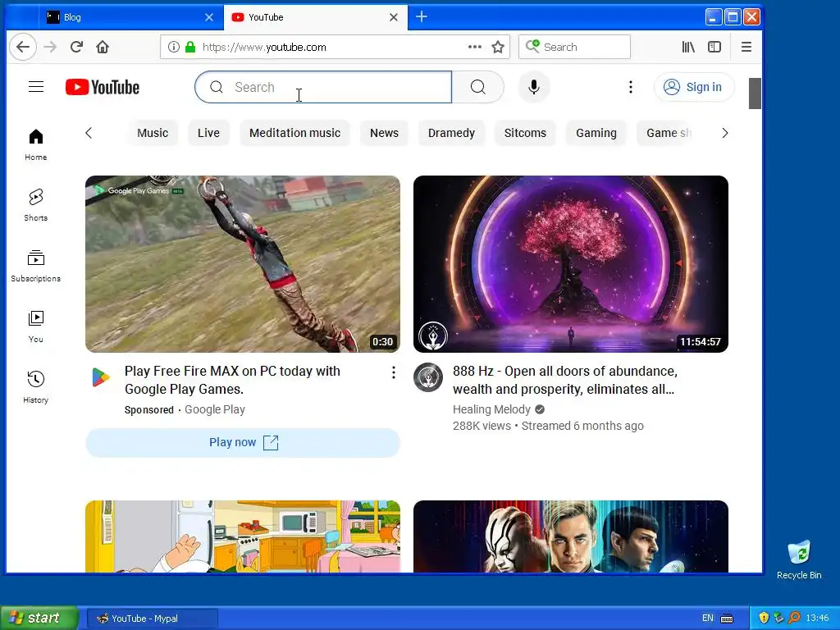The width and height of the screenshot is (840, 630).
Task: Open the browser application menu
Action: (x=746, y=47)
